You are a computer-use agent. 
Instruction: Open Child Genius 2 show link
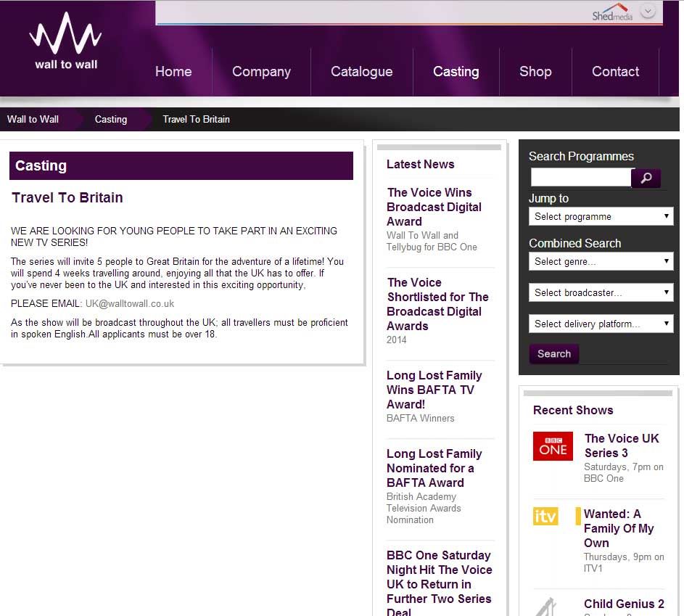tap(624, 604)
